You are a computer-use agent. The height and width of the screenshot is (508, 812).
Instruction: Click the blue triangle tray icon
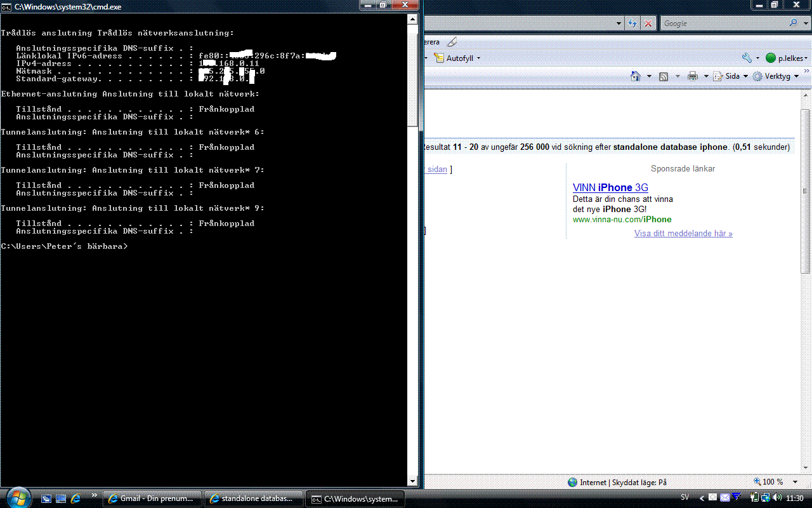pos(737,497)
